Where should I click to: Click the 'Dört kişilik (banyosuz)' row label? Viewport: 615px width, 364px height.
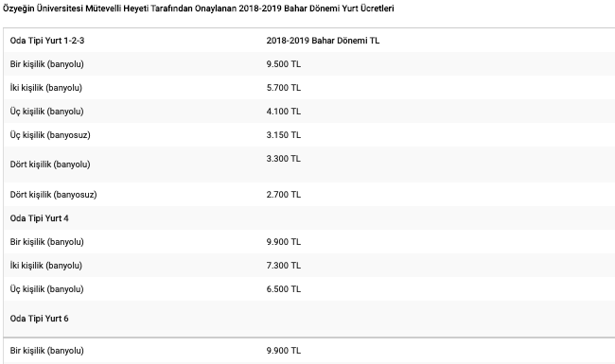pos(53,195)
